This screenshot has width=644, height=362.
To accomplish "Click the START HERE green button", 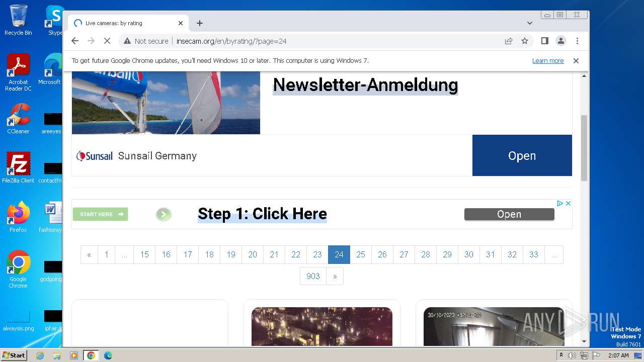I will pos(101,214).
